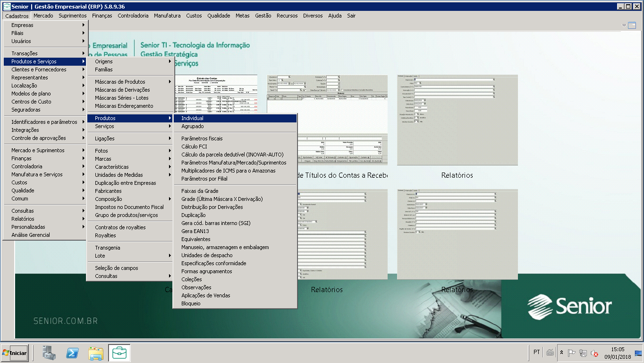The width and height of the screenshot is (644, 363).
Task: Open Serviços submenu item
Action: (130, 126)
